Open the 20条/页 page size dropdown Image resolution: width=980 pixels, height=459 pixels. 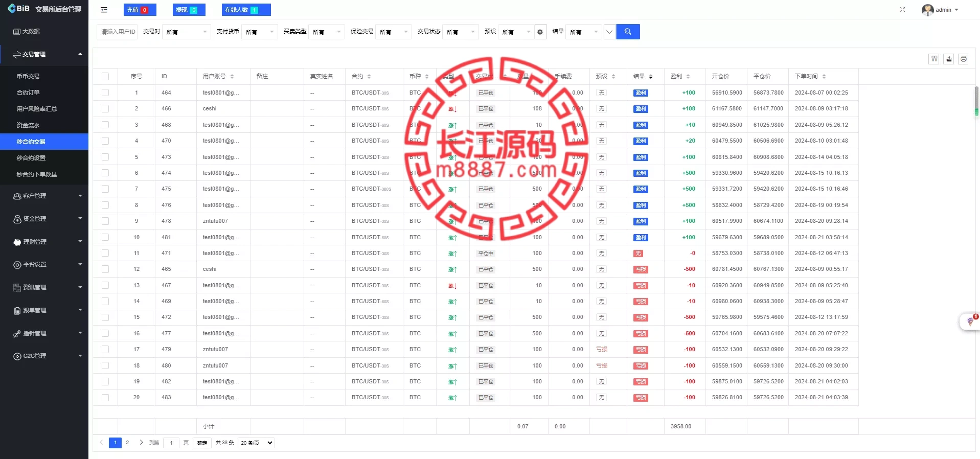coord(257,443)
